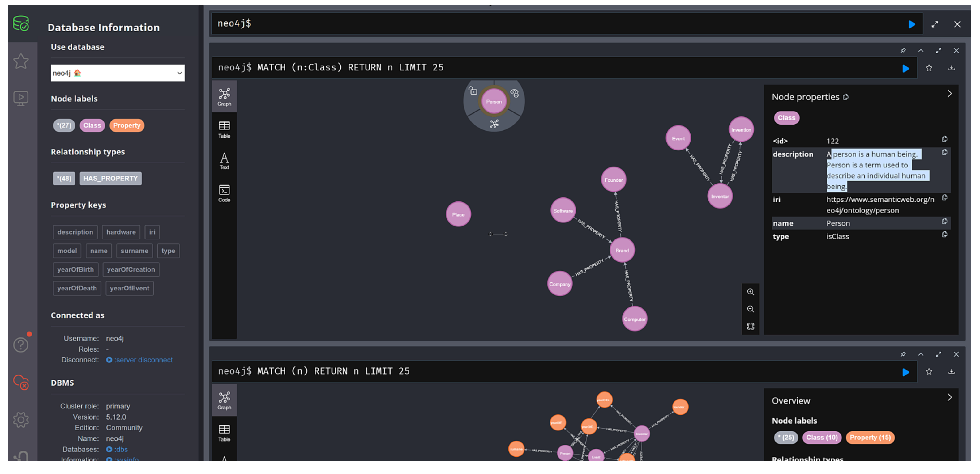Fit the Class graph to screen
The height and width of the screenshot is (474, 980).
[x=750, y=327]
